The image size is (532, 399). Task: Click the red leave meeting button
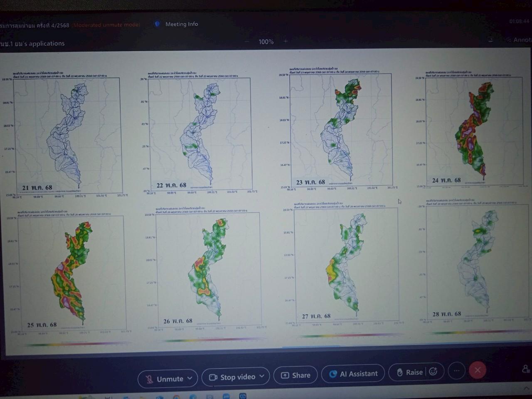pos(478,370)
